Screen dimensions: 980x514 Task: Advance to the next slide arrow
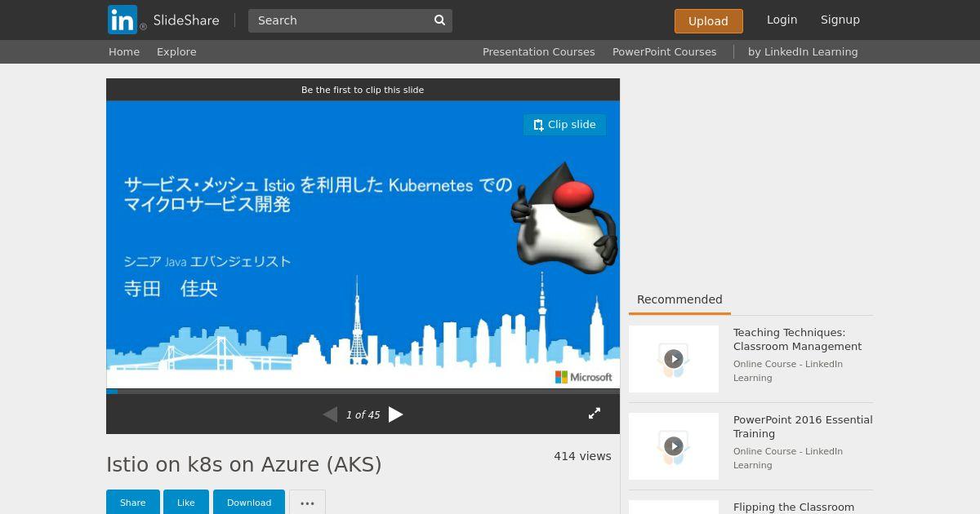click(396, 414)
